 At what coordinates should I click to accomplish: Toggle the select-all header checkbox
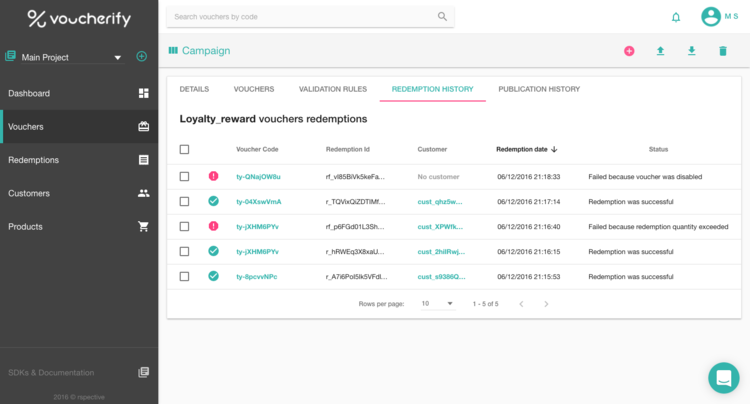coord(184,149)
